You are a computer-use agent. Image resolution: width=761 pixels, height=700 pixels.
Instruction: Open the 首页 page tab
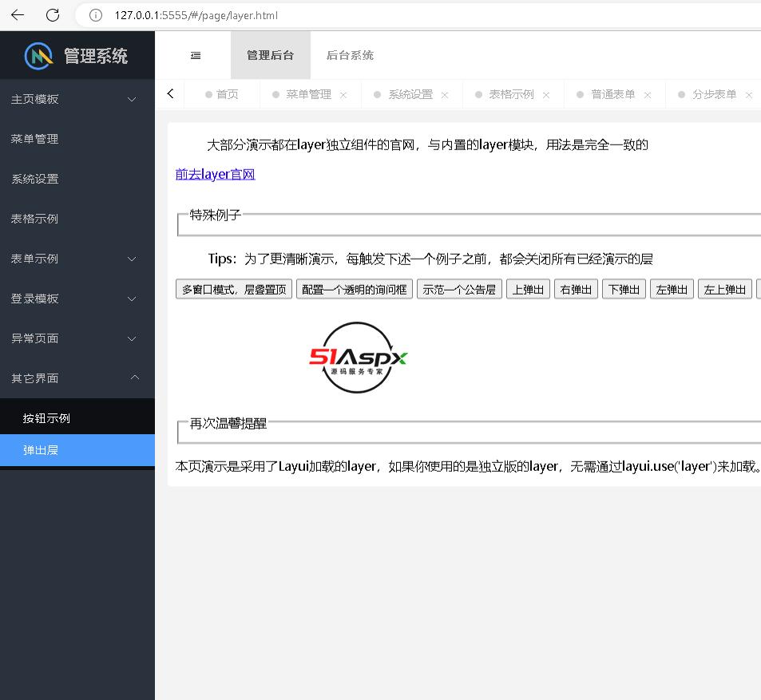point(222,95)
